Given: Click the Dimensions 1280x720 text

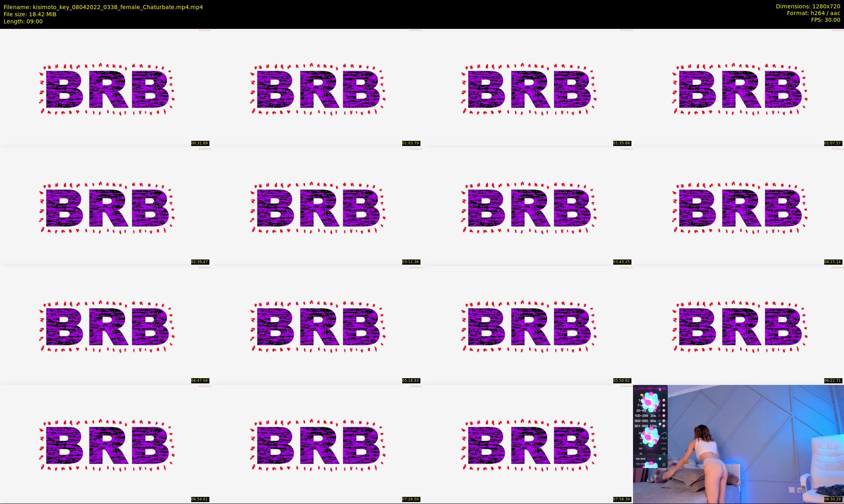Looking at the screenshot, I should tap(808, 6).
